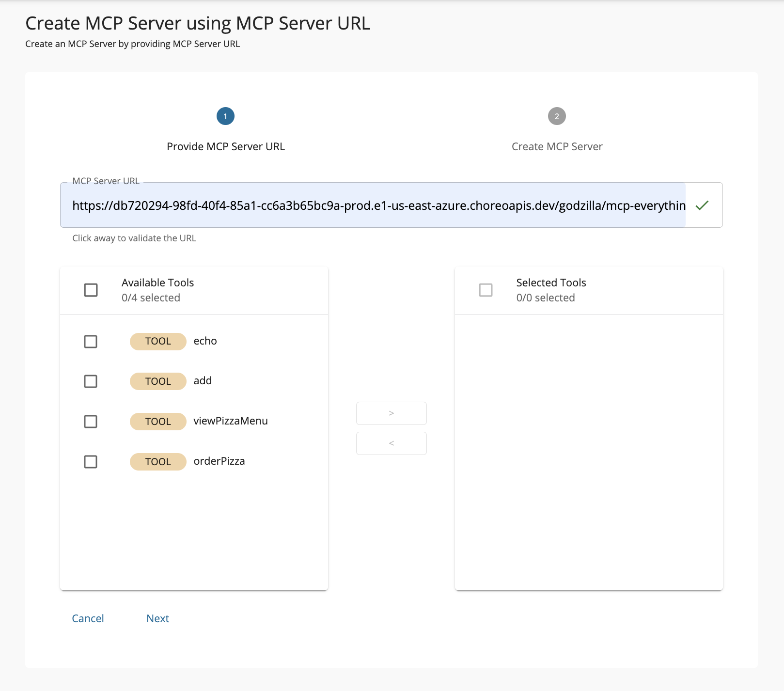Click the TOOL badge beside orderPizza
Viewport: 784px width, 691px height.
point(158,462)
